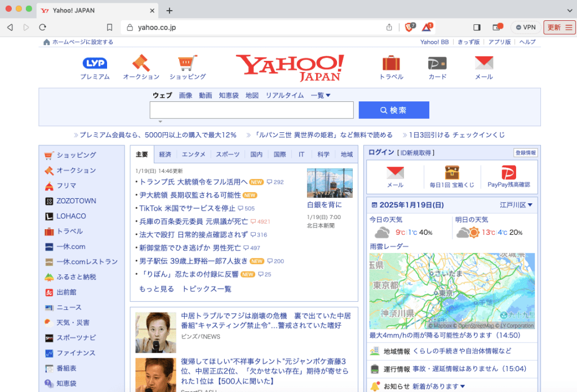The width and height of the screenshot is (577, 392).
Task: Open headline TikTok 米国でサービスを停止
Action: coord(187,208)
